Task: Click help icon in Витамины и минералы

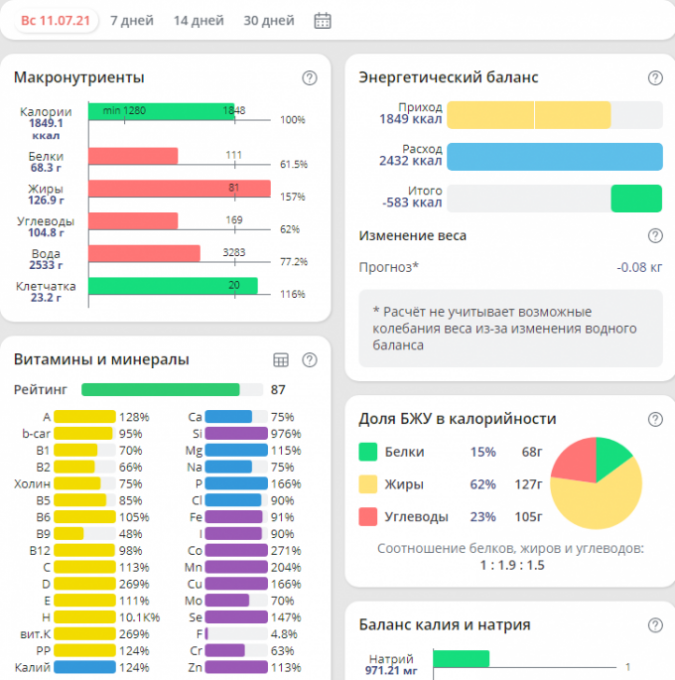Action: (309, 360)
